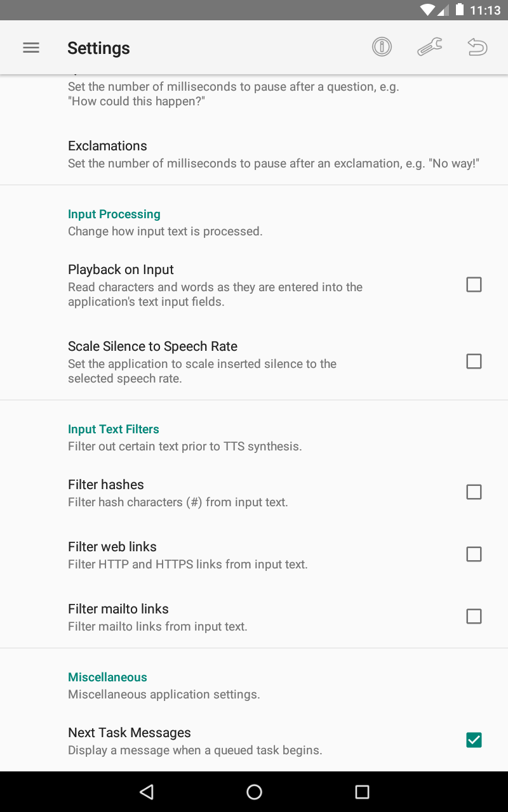Tap the battery icon in status bar
Screen dimensions: 508x812
click(x=460, y=10)
